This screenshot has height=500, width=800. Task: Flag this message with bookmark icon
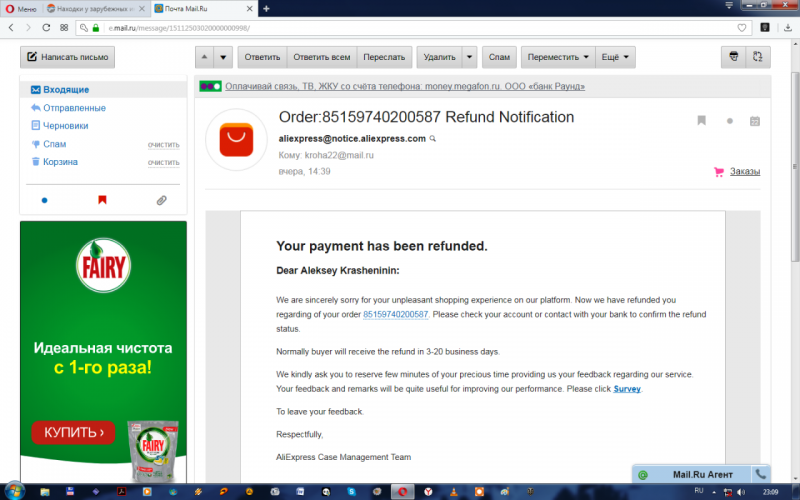click(x=702, y=120)
